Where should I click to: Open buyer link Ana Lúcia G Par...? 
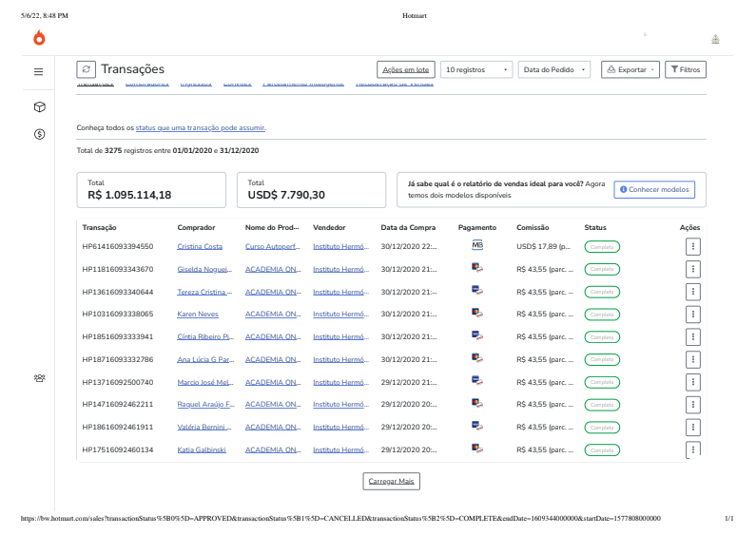[x=205, y=359]
